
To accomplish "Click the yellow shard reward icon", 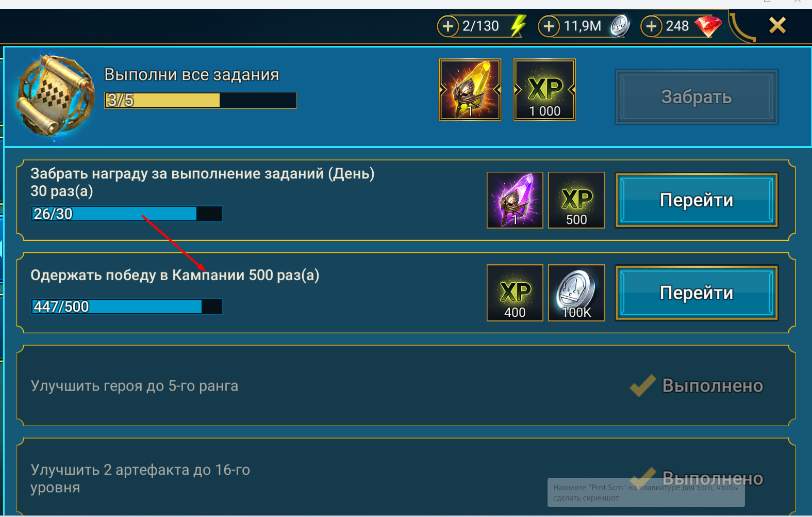I will (470, 90).
